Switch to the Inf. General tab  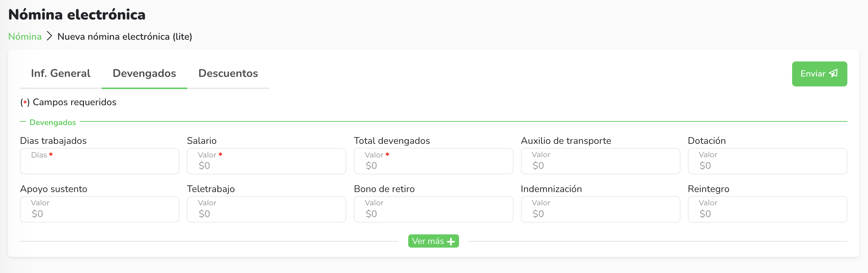point(60,74)
